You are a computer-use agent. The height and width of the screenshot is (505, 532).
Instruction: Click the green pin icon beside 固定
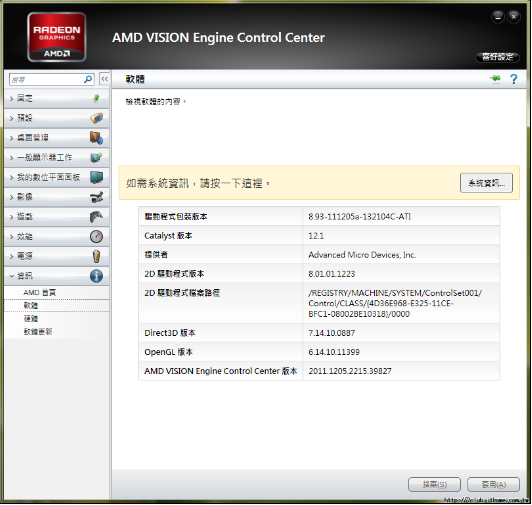click(96, 98)
